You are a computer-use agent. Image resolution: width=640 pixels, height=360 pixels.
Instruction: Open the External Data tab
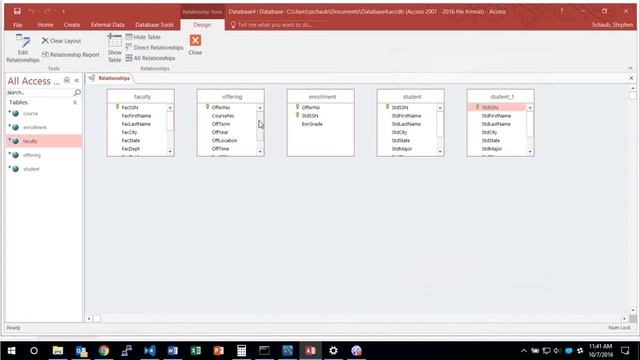click(x=108, y=25)
